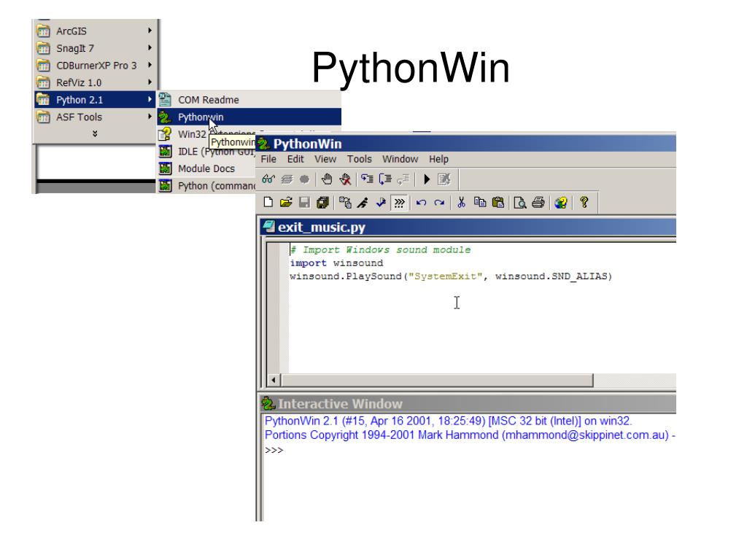
Task: Click the Step into debug icon
Action: point(367,179)
